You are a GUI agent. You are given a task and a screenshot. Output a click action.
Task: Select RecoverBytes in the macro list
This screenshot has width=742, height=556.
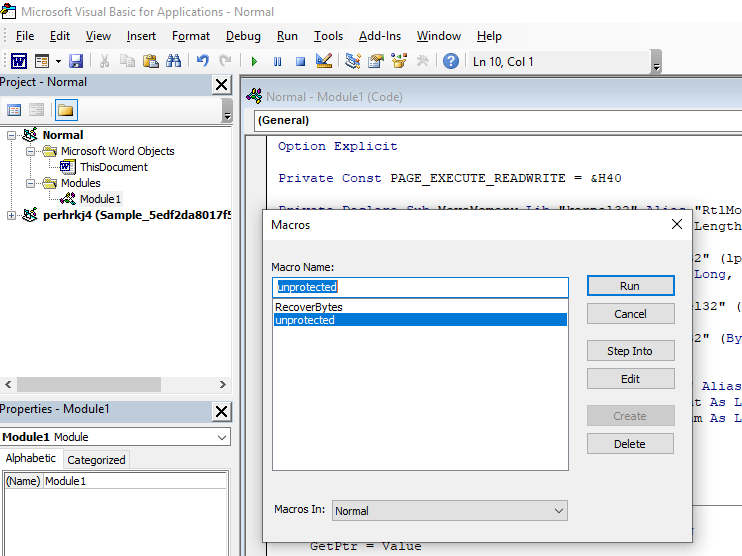click(x=309, y=307)
